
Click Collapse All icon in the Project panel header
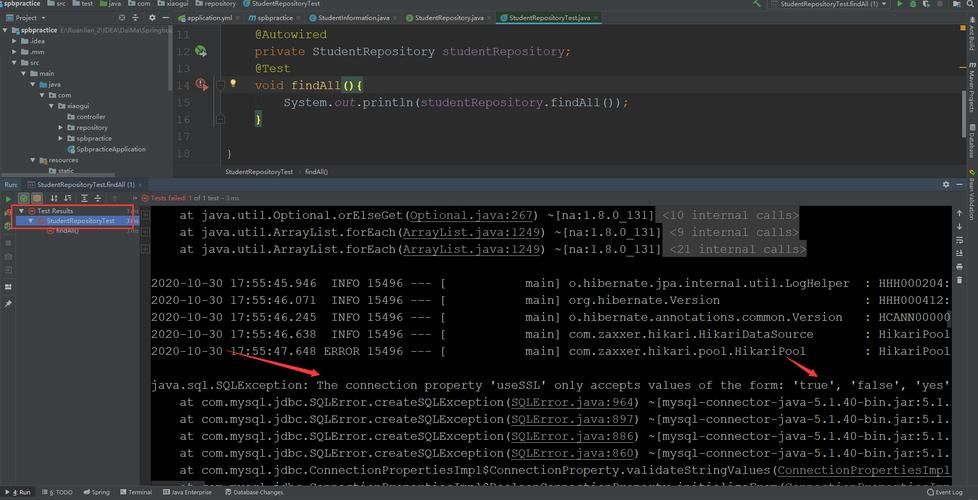tap(137, 18)
